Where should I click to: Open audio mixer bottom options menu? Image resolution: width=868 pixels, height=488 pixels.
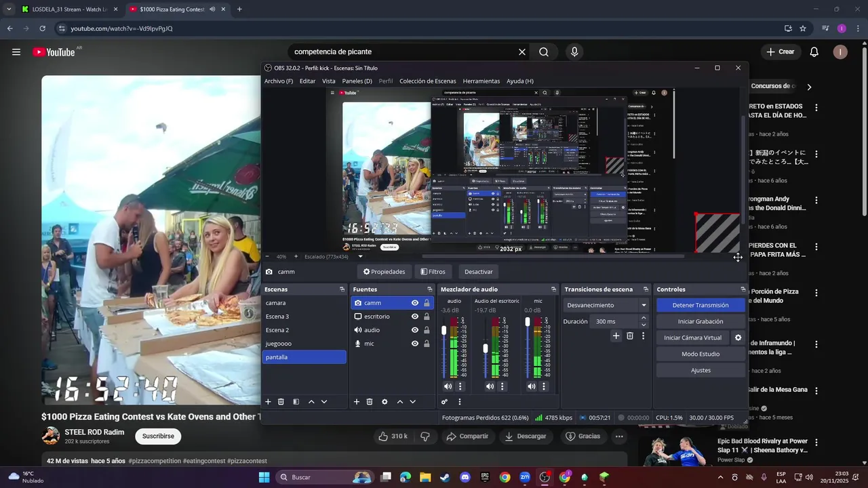click(459, 402)
